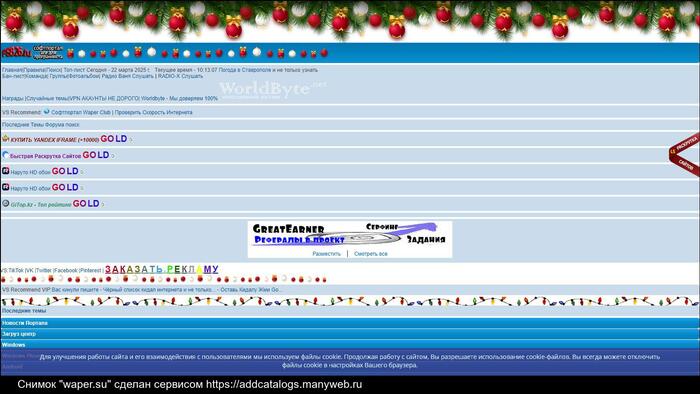Click the VPN АКАУНТЫ НЕ ДОРОГО link
The width and height of the screenshot is (700, 394).
click(104, 98)
